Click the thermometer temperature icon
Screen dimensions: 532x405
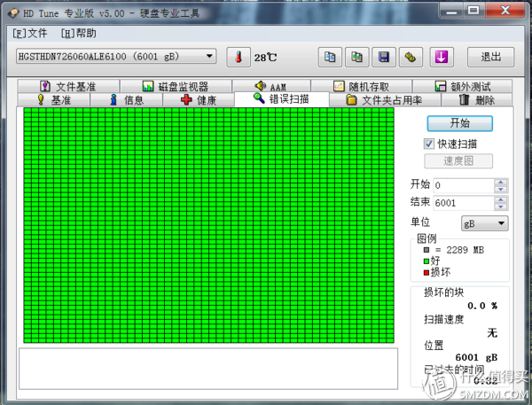[239, 57]
